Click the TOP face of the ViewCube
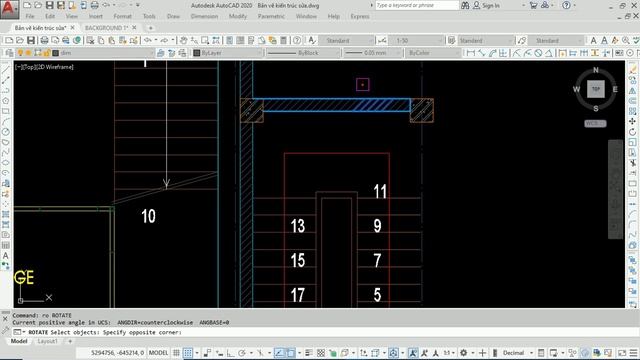The height and width of the screenshot is (360, 640). tap(596, 89)
